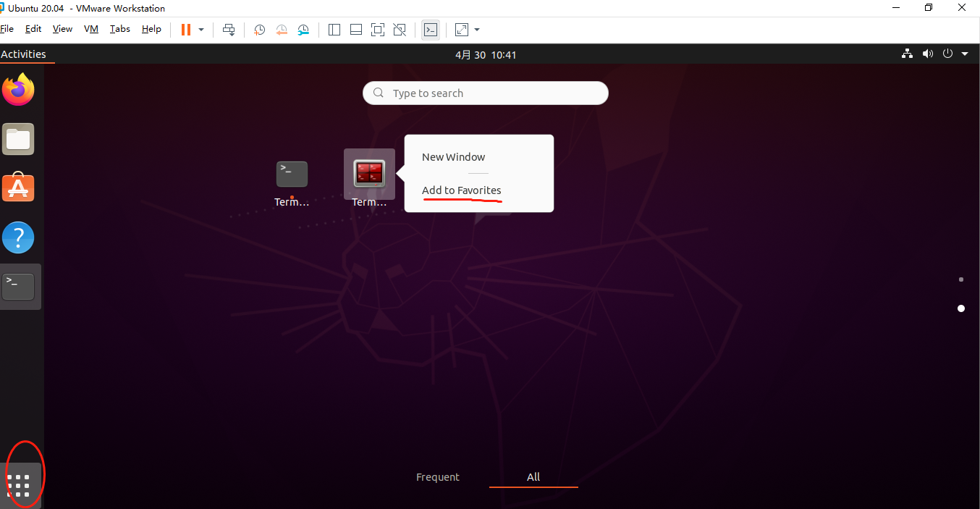Open the clock showing 4月 30 10:41
Viewport: 980px width, 509px height.
pos(486,55)
